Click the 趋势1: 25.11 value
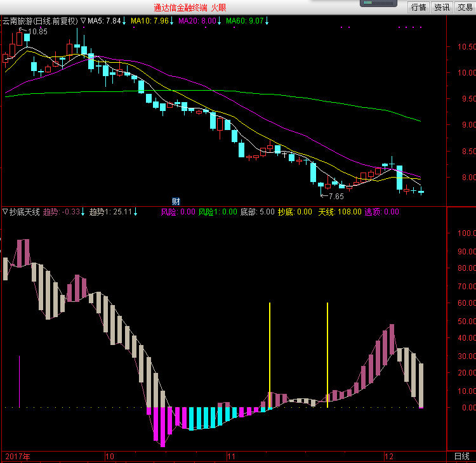Screen dimensions: 476x463 click(110, 212)
